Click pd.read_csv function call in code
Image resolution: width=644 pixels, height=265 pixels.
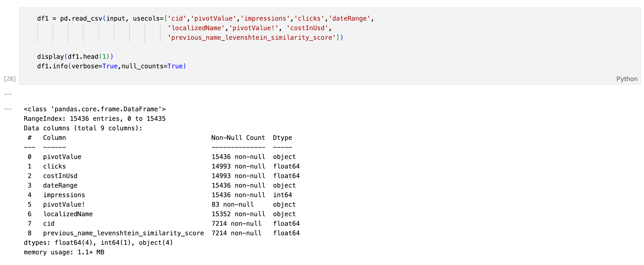(81, 19)
